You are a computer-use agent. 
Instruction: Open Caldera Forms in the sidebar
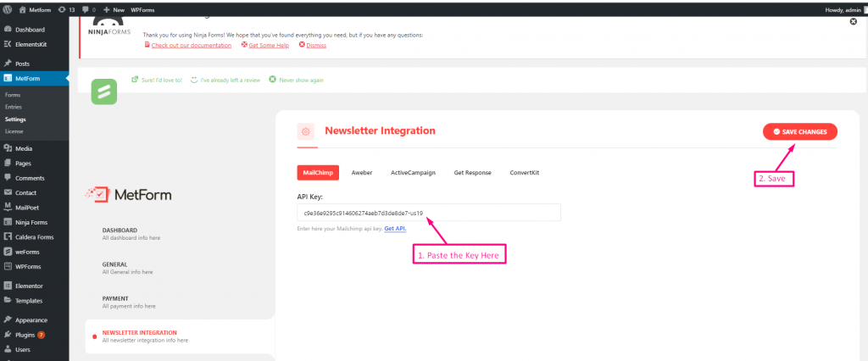pyautogui.click(x=34, y=237)
